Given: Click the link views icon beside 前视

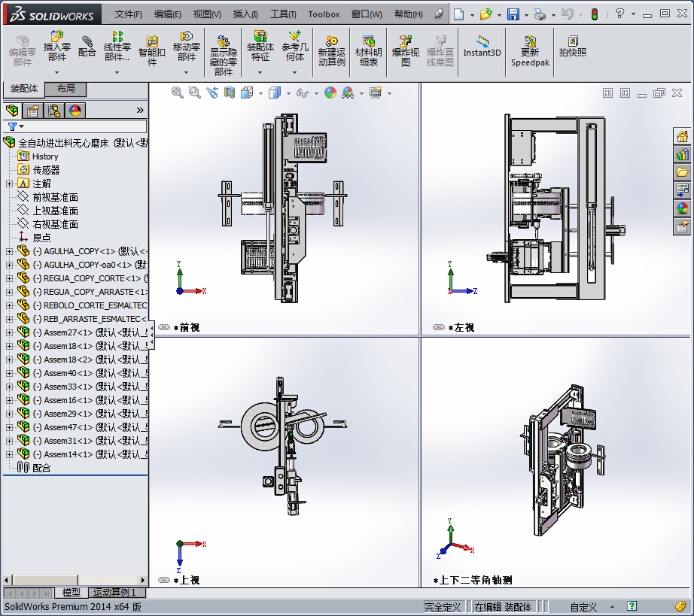Looking at the screenshot, I should pos(163,328).
